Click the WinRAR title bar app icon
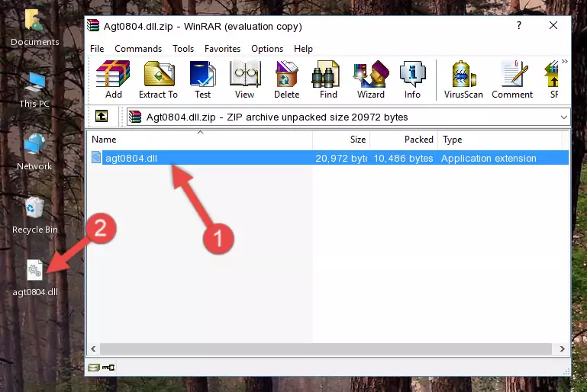The image size is (587, 392). coord(93,26)
